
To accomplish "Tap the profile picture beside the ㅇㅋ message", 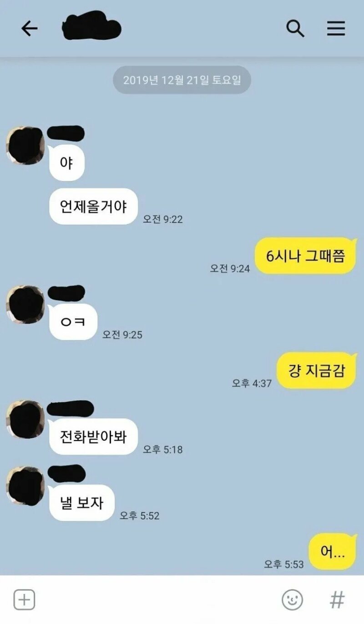I will (25, 305).
